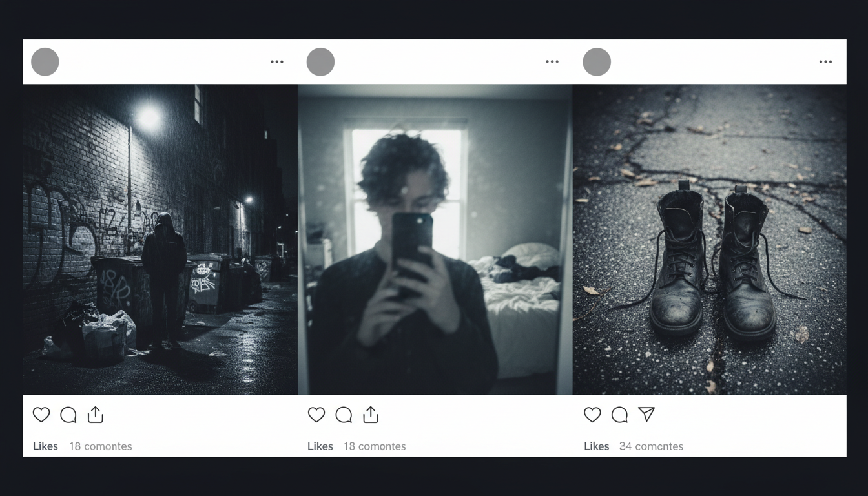
Task: View Likes on the alley post
Action: pyautogui.click(x=45, y=446)
